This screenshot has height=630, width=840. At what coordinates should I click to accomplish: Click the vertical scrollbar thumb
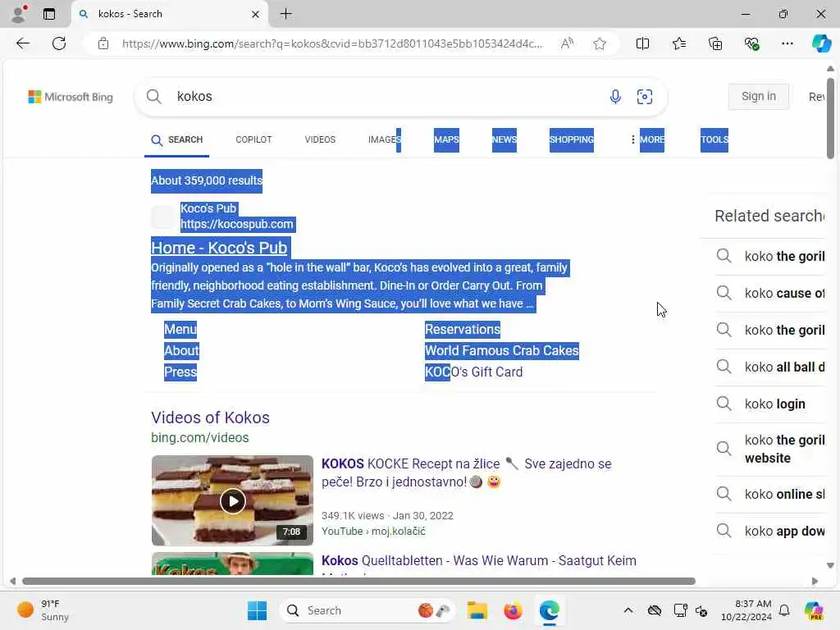pyautogui.click(x=830, y=118)
